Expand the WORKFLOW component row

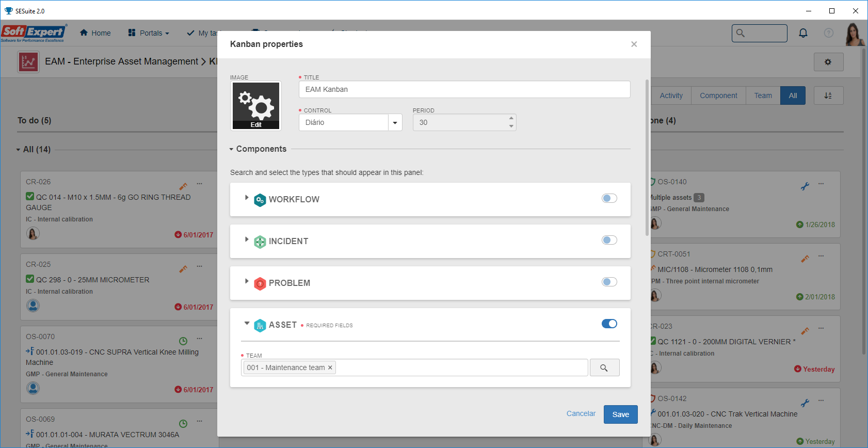tap(247, 198)
